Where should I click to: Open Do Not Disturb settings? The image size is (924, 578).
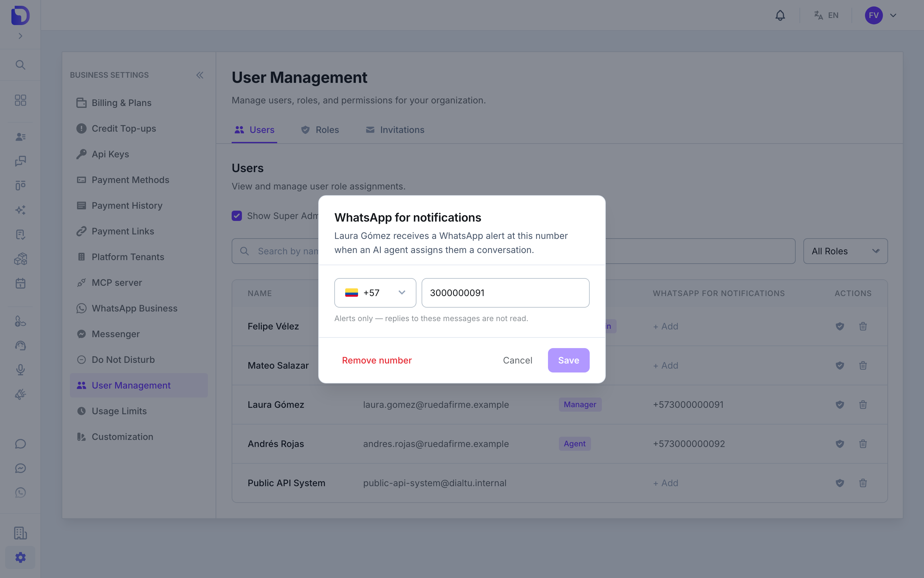pos(139,360)
